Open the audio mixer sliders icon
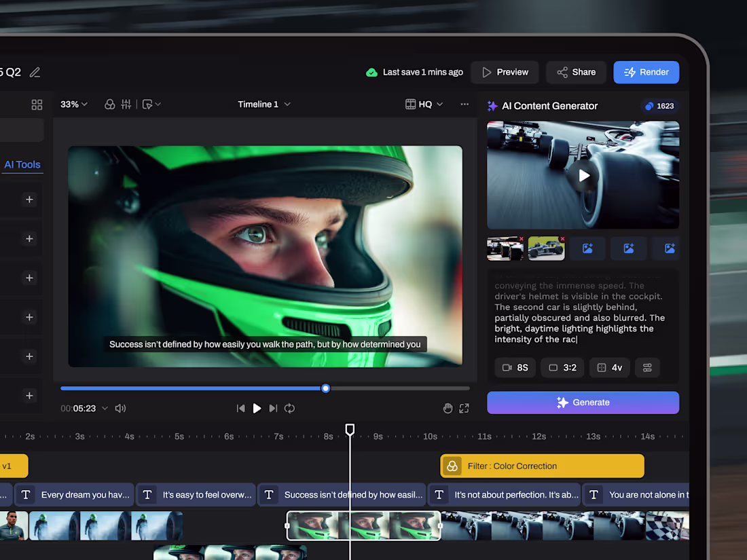 tap(126, 105)
